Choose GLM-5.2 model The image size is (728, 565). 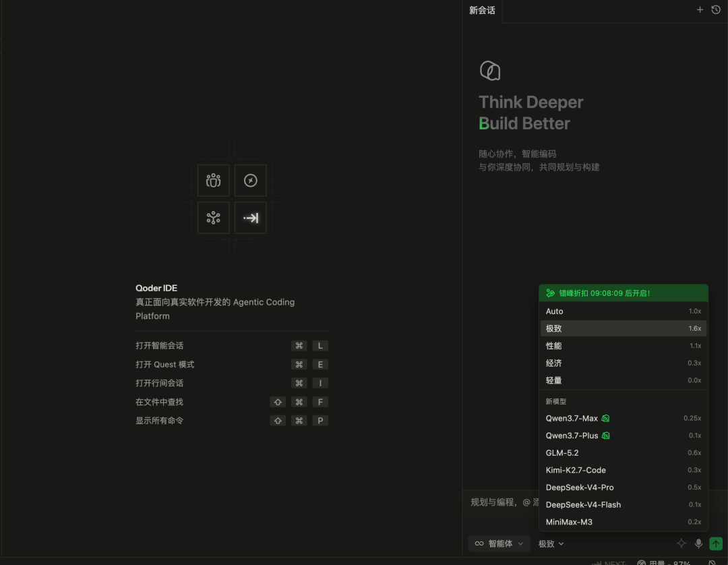(623, 452)
